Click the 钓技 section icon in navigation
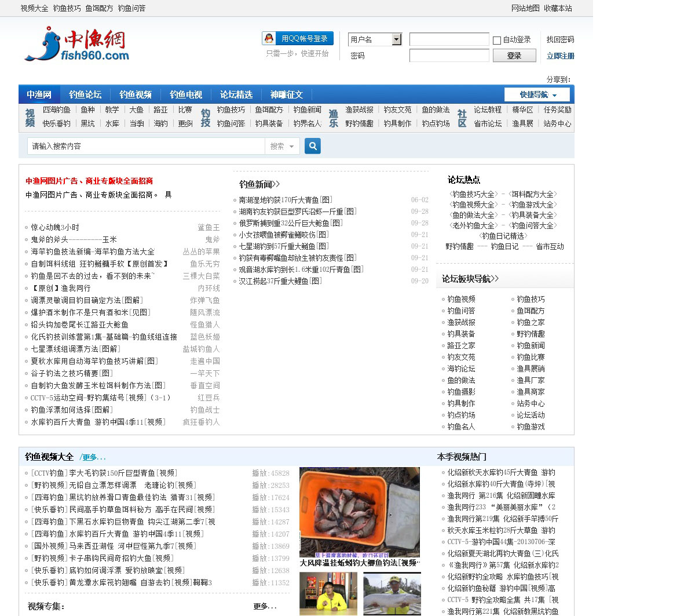The width and height of the screenshot is (695, 616). pyautogui.click(x=206, y=117)
